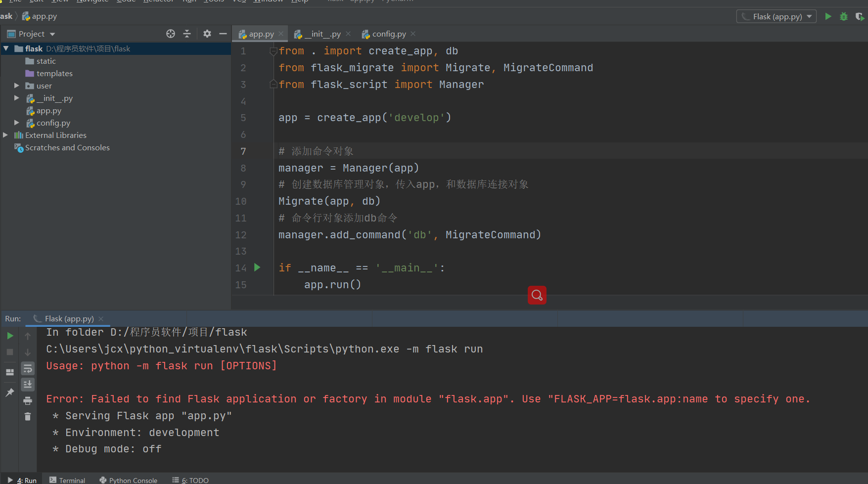The image size is (868, 484).
Task: Click the down-stack-trace arrow in Run panel
Action: pyautogui.click(x=28, y=352)
